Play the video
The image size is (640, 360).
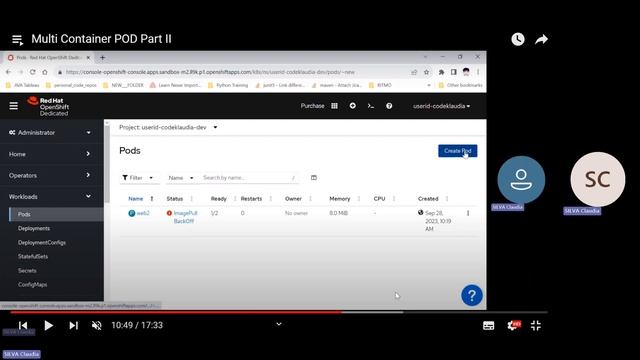tap(49, 325)
